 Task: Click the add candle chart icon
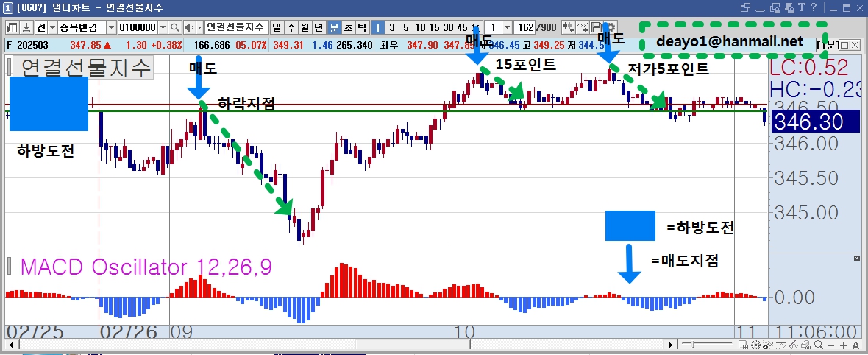(569, 27)
